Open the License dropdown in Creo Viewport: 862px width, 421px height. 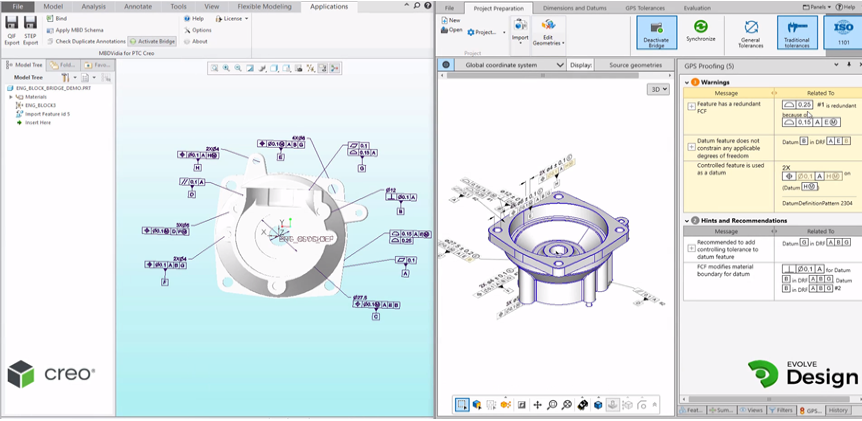click(231, 19)
